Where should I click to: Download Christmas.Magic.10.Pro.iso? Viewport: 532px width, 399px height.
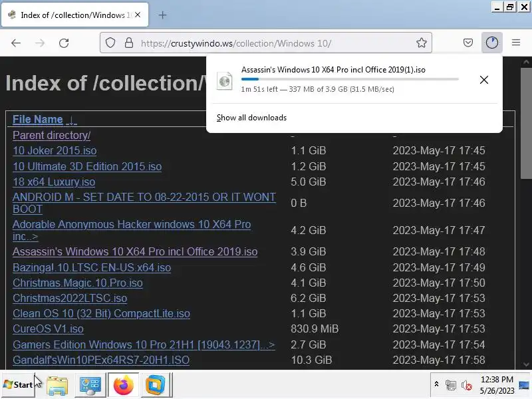coord(78,283)
